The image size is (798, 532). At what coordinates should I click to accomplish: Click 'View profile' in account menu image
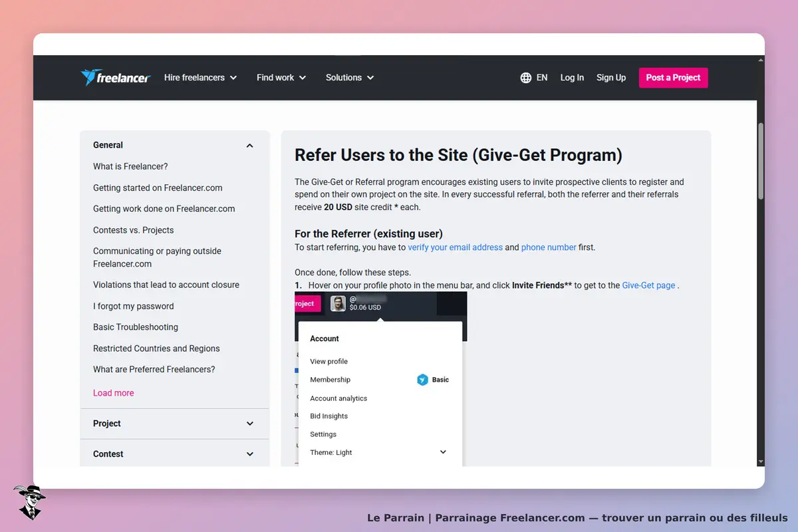pos(329,362)
